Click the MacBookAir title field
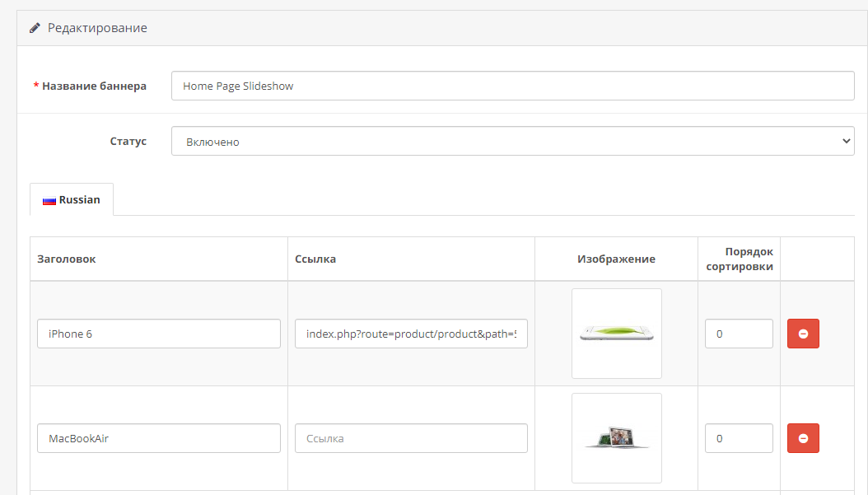The image size is (868, 495). 159,438
